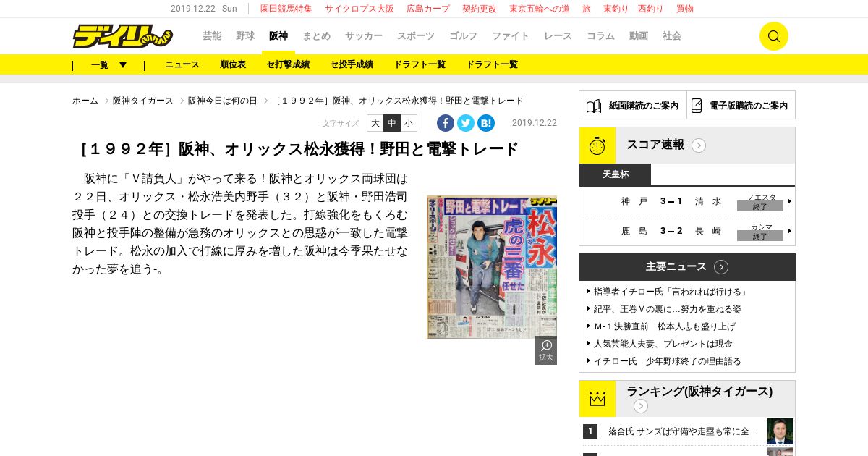Viewport: 868px width, 456px height.
Task: Click the newspaper book icon for 紙面購読
Action: tap(594, 106)
